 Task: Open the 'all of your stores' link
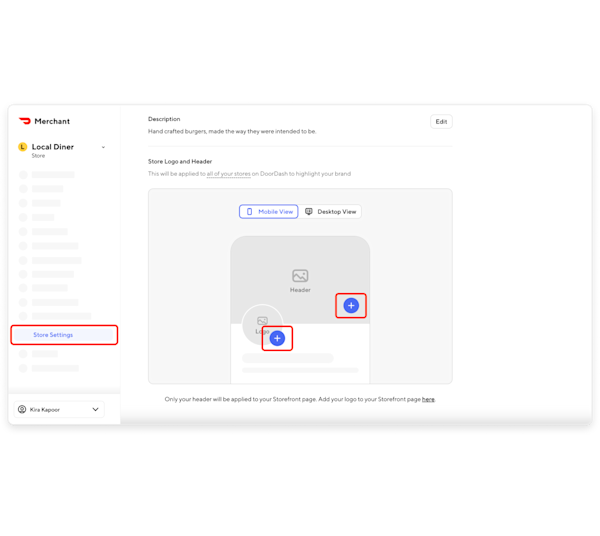228,174
